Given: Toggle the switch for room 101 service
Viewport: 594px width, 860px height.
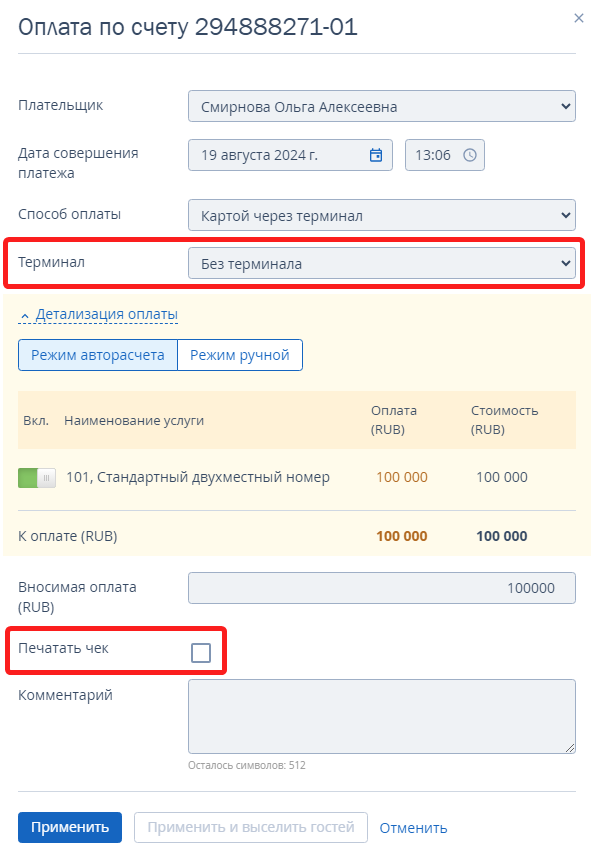Looking at the screenshot, I should click(x=37, y=478).
